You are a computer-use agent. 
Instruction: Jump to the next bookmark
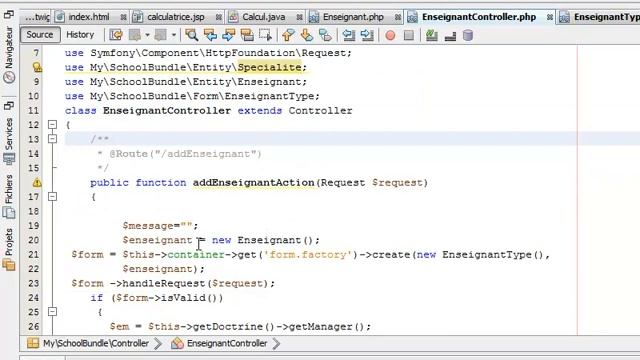(x=307, y=35)
